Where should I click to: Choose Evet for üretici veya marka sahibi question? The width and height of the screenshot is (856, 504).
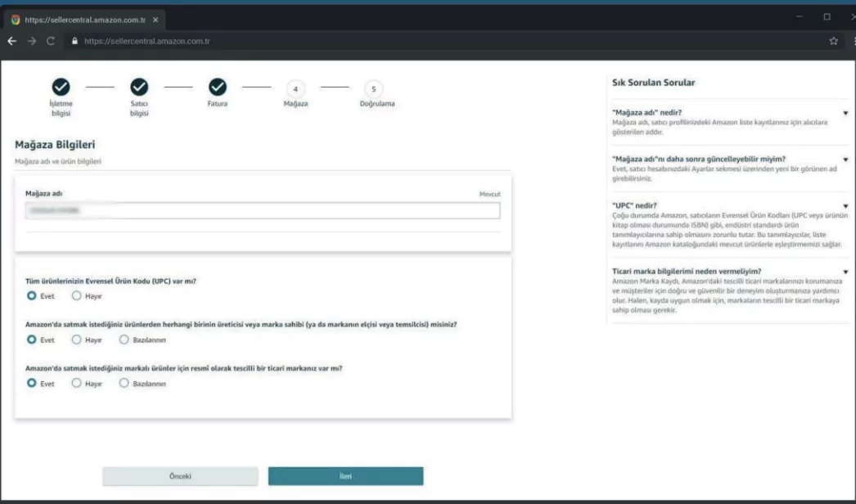[32, 340]
